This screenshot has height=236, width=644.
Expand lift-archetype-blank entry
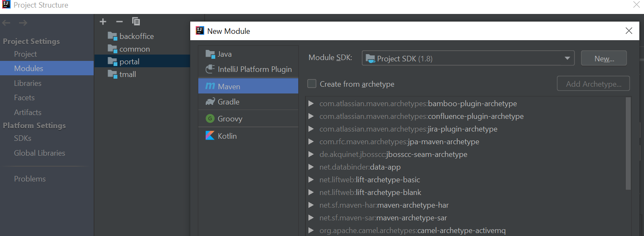click(311, 192)
